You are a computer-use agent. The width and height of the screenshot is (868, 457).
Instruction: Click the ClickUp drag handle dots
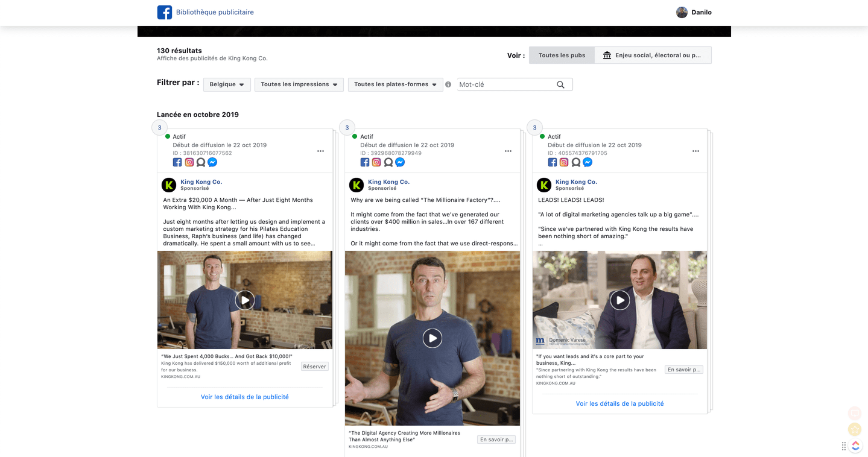coord(844,446)
